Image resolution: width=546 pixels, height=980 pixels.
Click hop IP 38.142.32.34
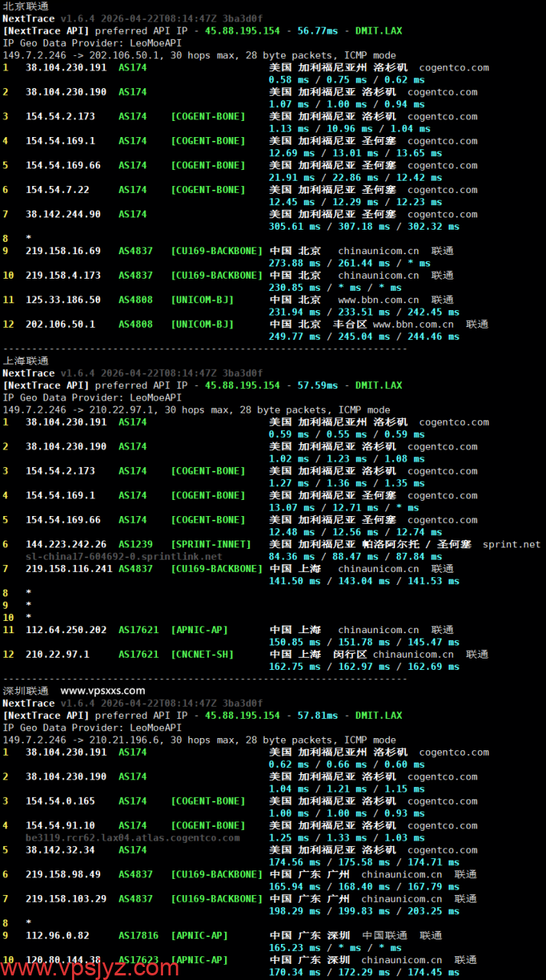pyautogui.click(x=60, y=850)
